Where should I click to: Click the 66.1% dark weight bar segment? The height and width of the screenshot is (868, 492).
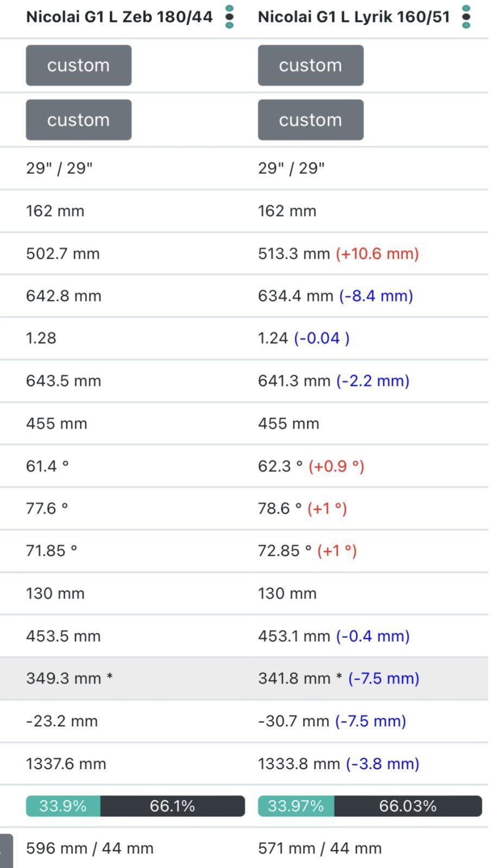(x=173, y=806)
